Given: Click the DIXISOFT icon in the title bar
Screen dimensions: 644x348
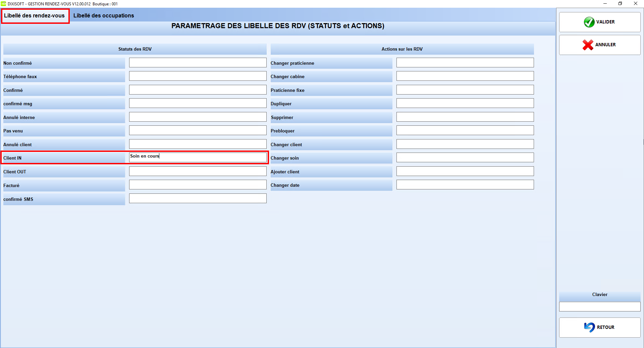Looking at the screenshot, I should (4, 4).
